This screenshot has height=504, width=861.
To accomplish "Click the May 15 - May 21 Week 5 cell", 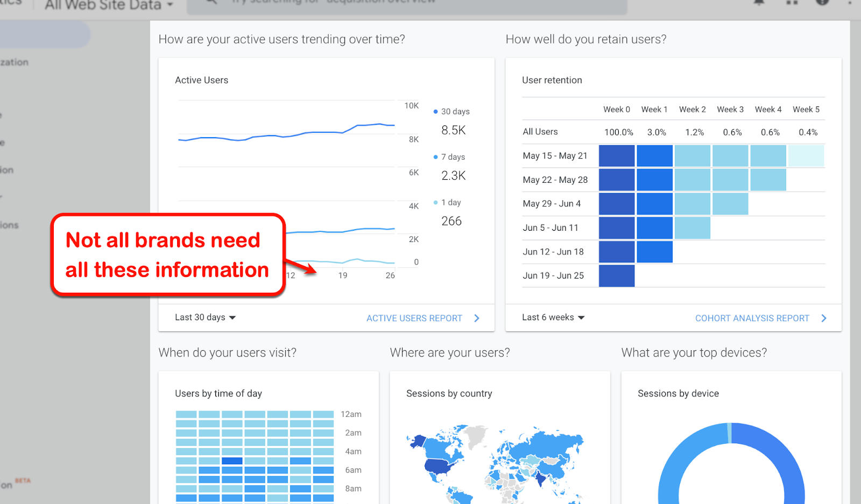I will click(806, 156).
